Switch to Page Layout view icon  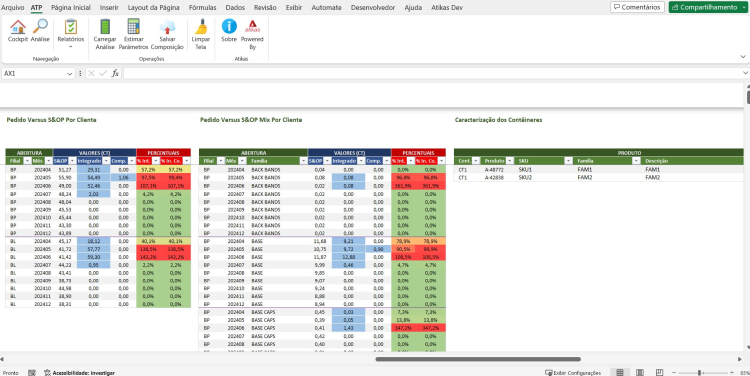click(640, 372)
